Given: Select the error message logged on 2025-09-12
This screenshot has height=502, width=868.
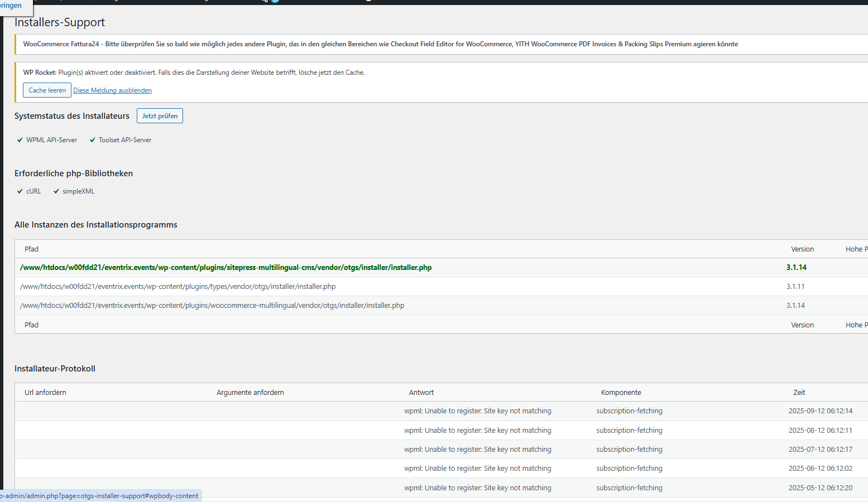Looking at the screenshot, I should [478, 411].
